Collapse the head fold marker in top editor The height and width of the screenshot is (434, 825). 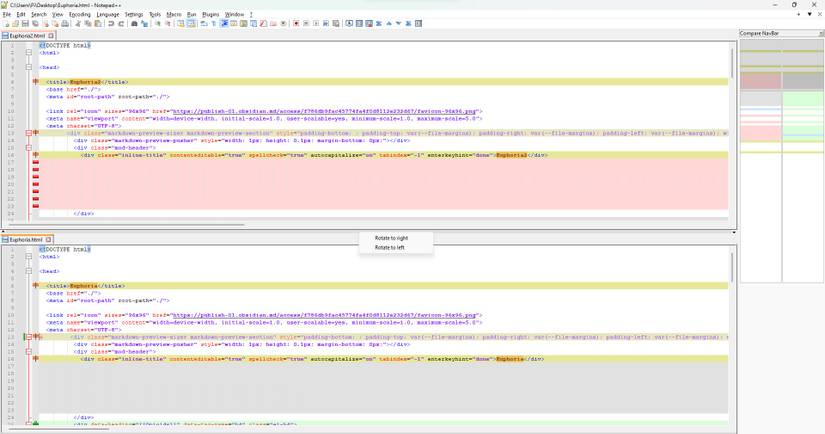click(30, 67)
